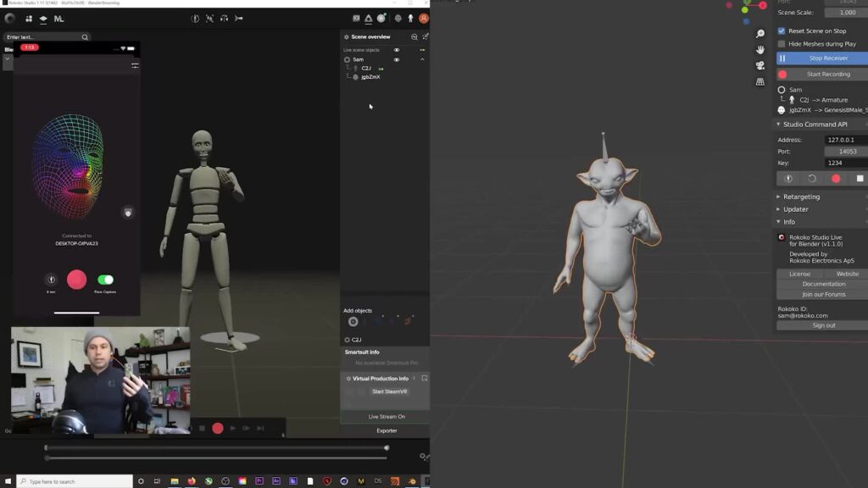Click the white stop square in Command API
The height and width of the screenshot is (488, 868).
860,179
